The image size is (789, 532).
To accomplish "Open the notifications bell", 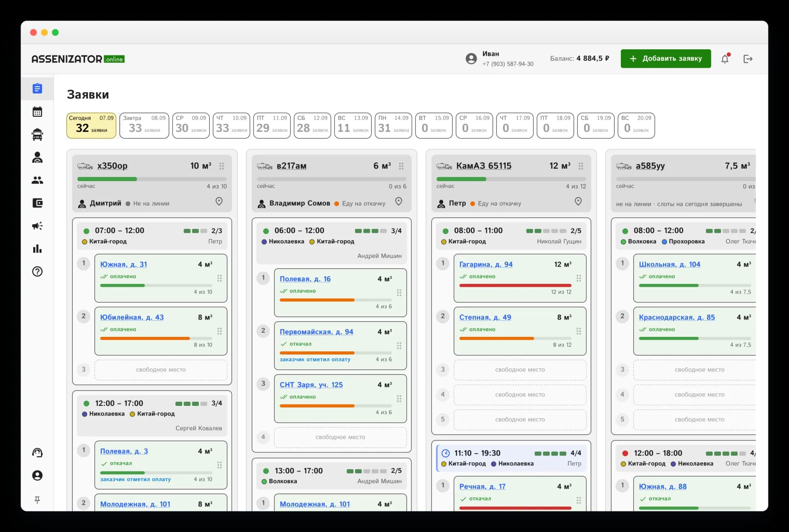I will (725, 59).
